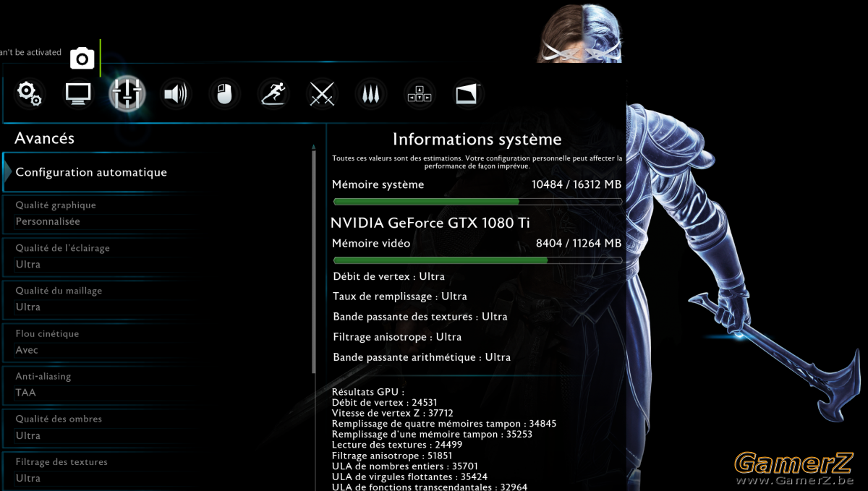Change Qualité de l'éclairage Ultra setting
868x491 pixels.
click(158, 256)
